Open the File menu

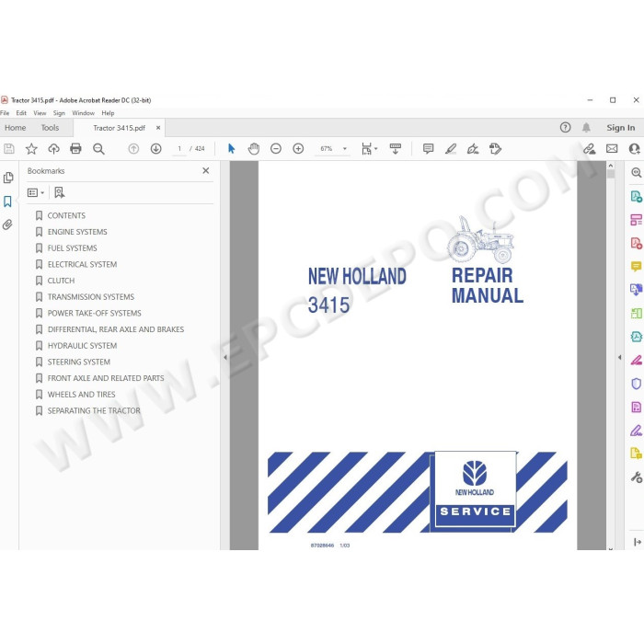5,113
